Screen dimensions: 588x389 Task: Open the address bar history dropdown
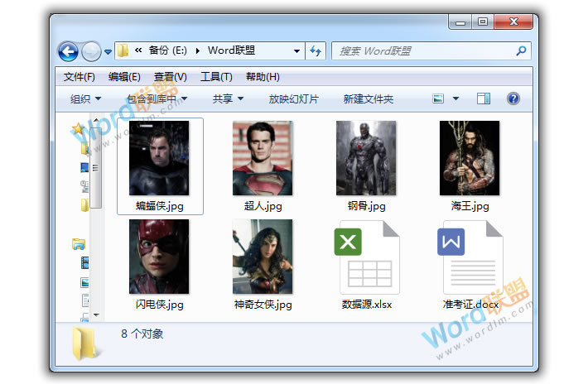[297, 51]
